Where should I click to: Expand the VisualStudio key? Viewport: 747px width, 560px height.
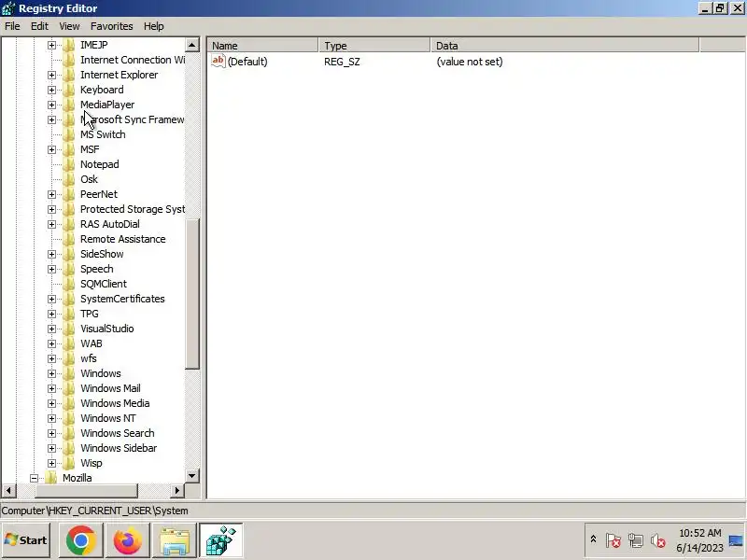[51, 329]
